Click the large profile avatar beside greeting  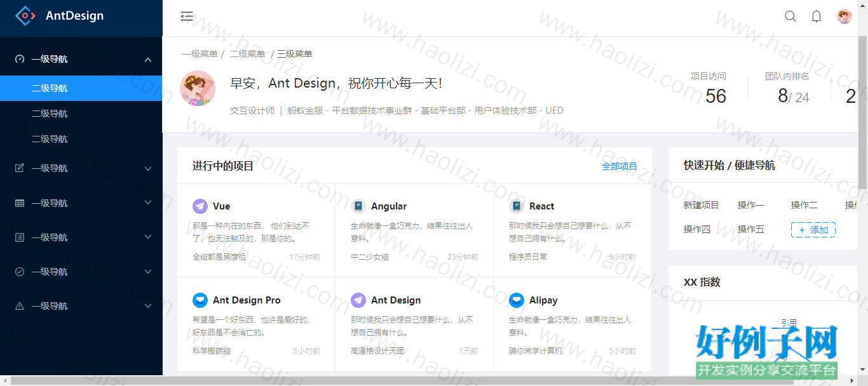(x=198, y=88)
